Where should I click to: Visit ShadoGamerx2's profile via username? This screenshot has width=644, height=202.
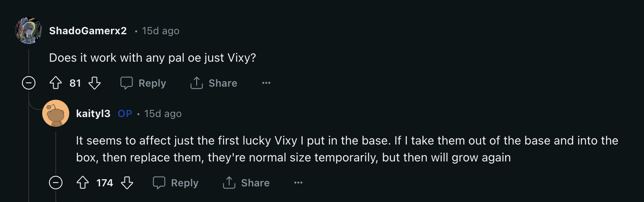[88, 31]
